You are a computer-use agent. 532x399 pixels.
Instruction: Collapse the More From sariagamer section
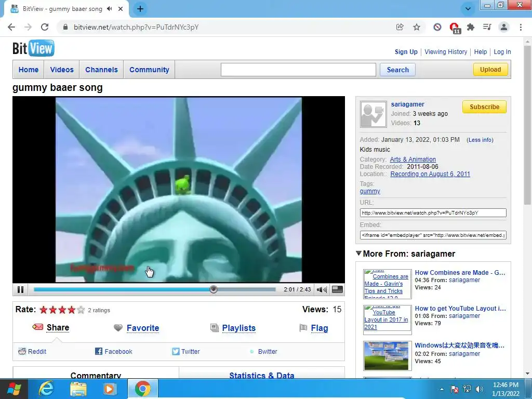coord(358,254)
